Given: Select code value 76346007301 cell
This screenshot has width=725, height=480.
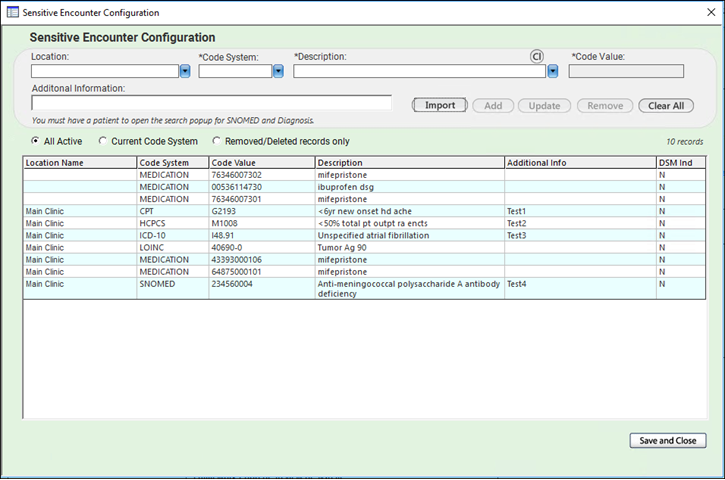Looking at the screenshot, I should (x=262, y=199).
